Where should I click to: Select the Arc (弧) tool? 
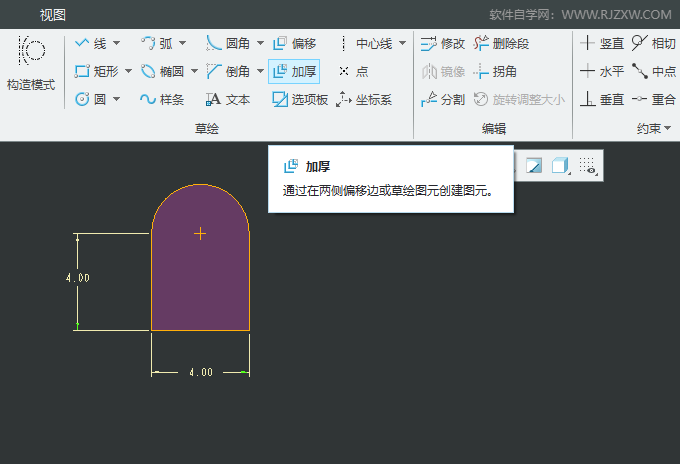pyautogui.click(x=157, y=43)
